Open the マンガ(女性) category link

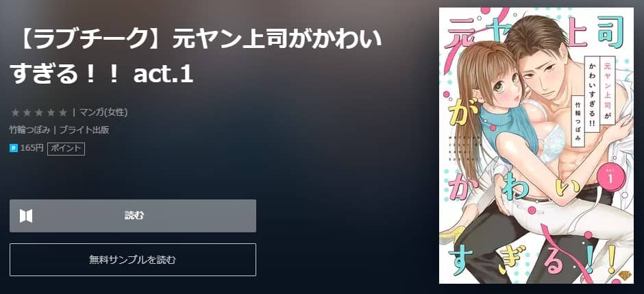103,112
